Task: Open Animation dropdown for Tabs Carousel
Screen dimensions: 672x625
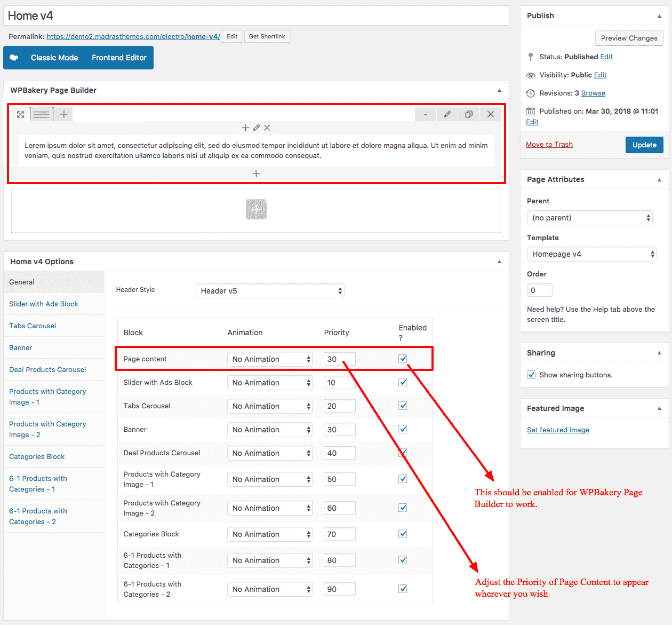Action: point(270,406)
